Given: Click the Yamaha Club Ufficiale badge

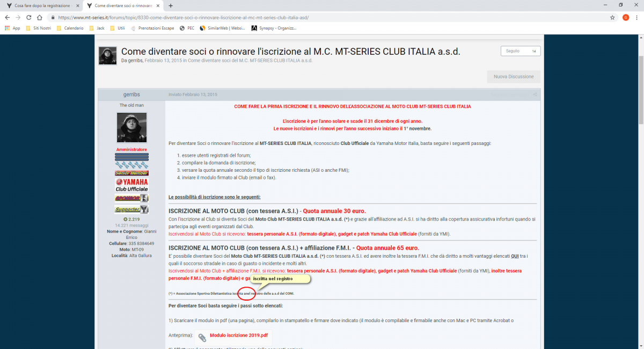Looking at the screenshot, I should click(131, 185).
